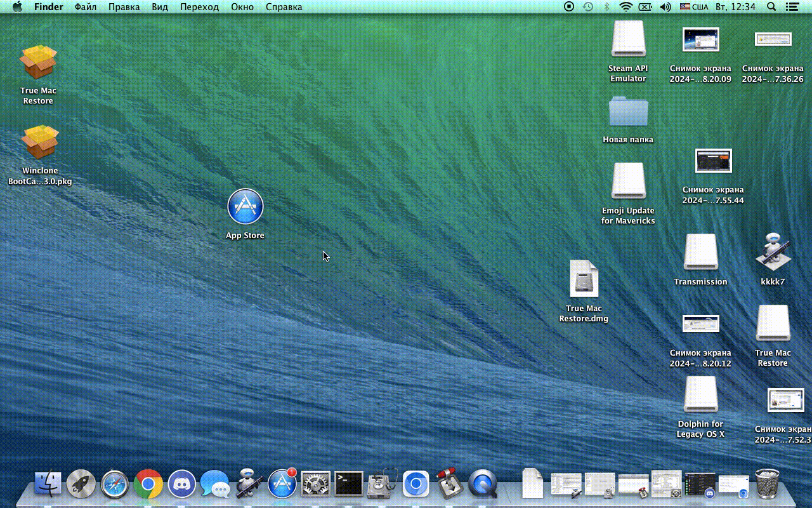This screenshot has width=812, height=508.
Task: Open the volume control in menu bar
Action: coord(665,7)
